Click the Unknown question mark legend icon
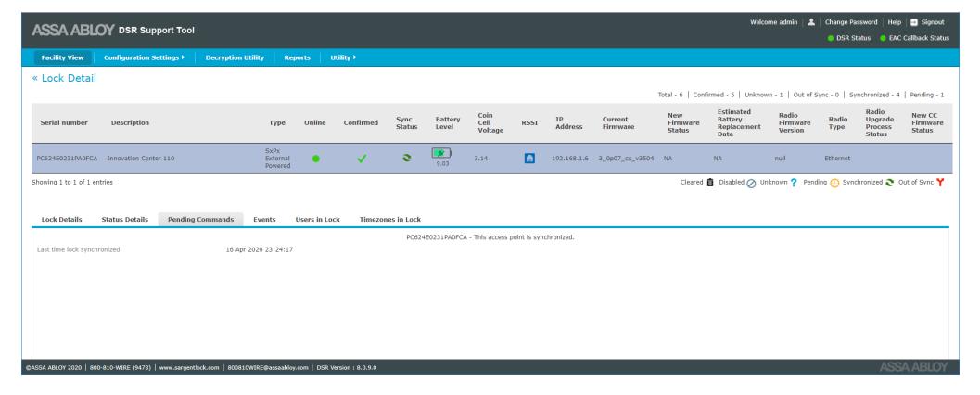The width and height of the screenshot is (980, 395). [794, 183]
